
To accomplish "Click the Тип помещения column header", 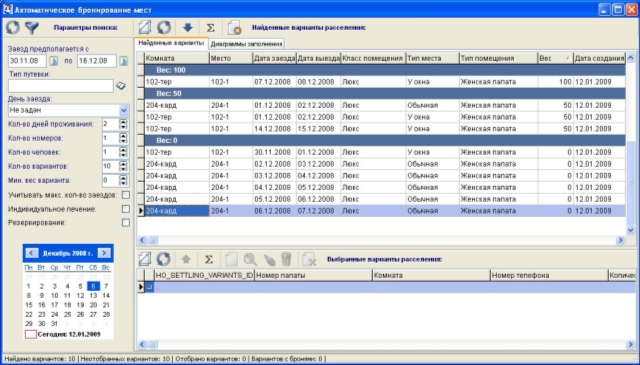I will tap(498, 58).
